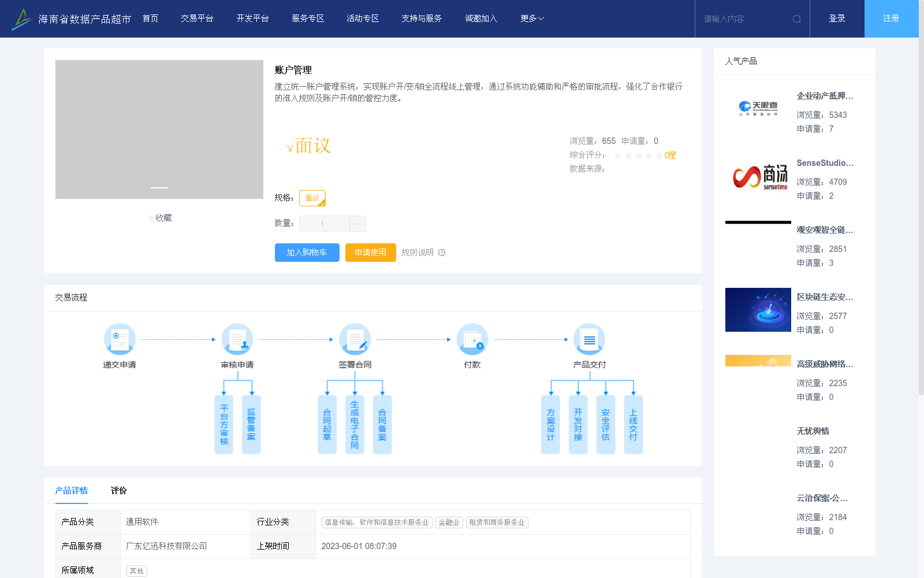Open the 交易平台 menu item
The image size is (924, 578).
click(197, 18)
